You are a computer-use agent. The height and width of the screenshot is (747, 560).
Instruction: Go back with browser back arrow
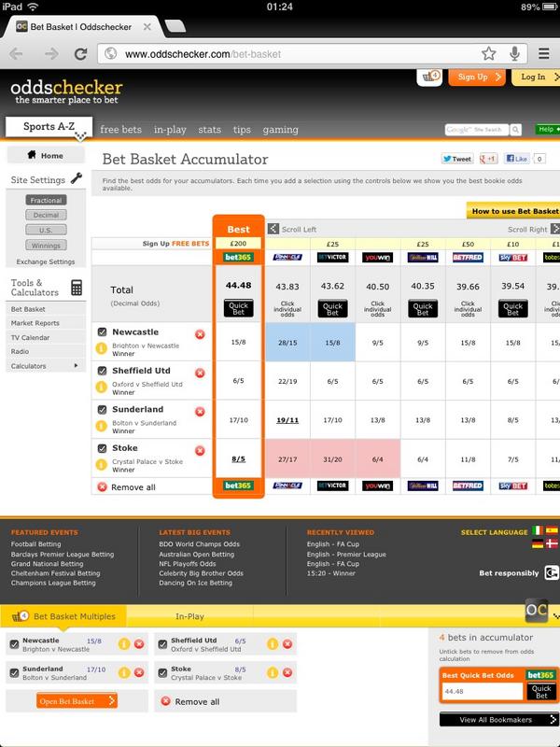click(16, 54)
